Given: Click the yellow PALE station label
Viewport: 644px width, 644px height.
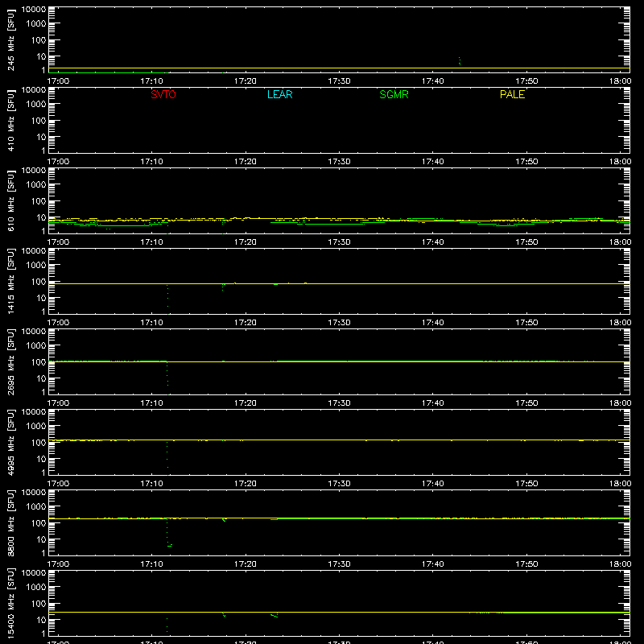Looking at the screenshot, I should [x=512, y=94].
